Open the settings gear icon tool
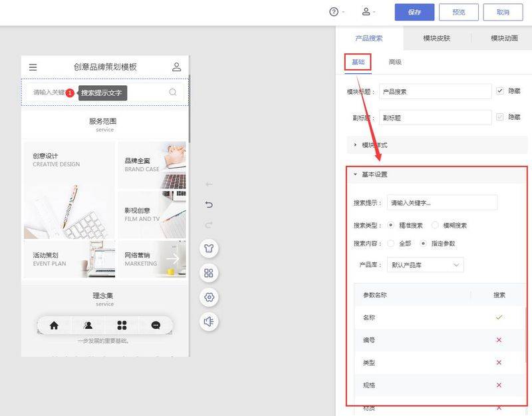This screenshot has width=532, height=416. tap(209, 297)
